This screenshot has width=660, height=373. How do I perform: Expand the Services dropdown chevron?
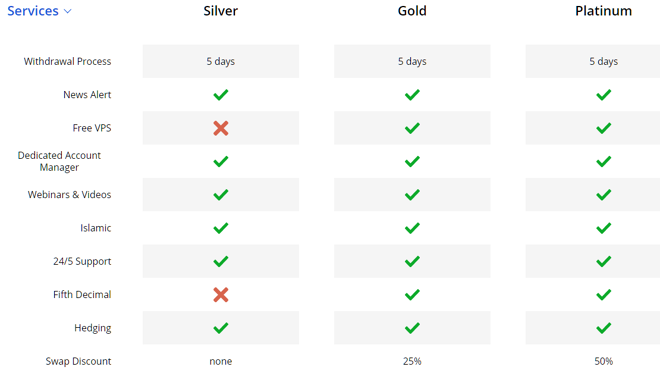67,11
